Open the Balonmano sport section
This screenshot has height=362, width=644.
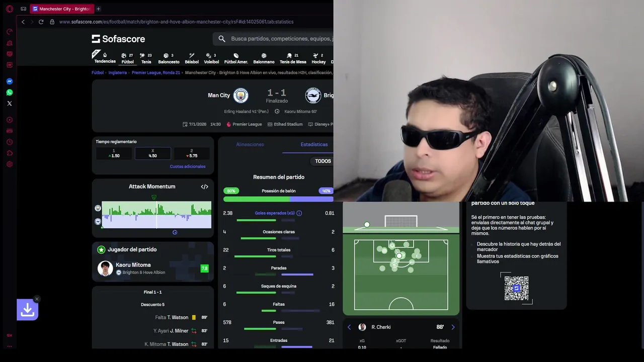click(x=264, y=58)
